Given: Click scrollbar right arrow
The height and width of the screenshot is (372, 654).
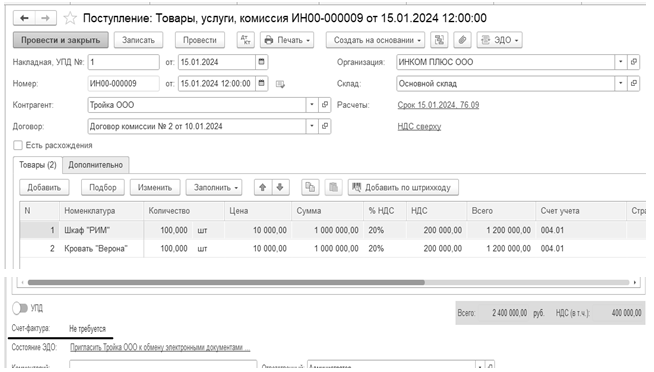Looking at the screenshot, I should point(634,282).
